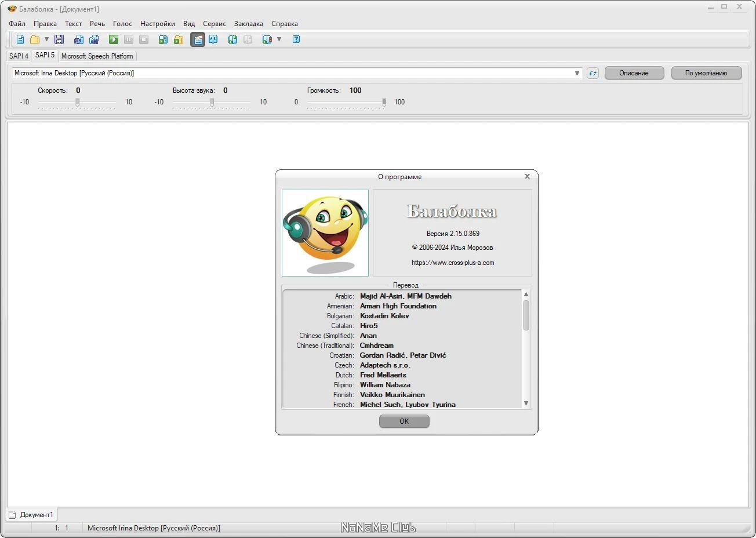Create a new document with toolbar icon
This screenshot has height=538, width=756.
[20, 39]
